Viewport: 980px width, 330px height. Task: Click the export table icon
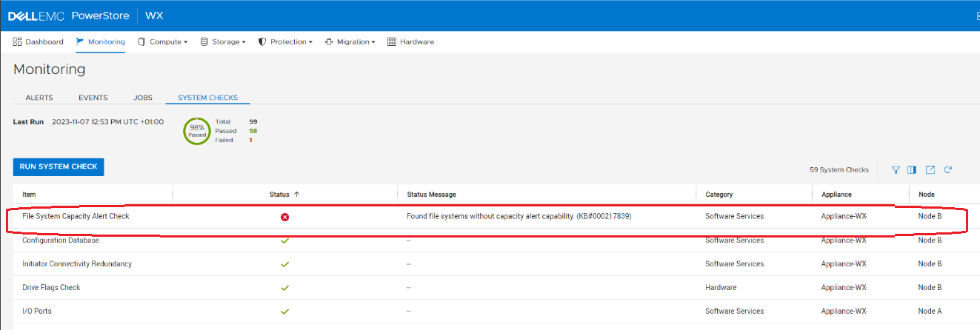(x=930, y=169)
